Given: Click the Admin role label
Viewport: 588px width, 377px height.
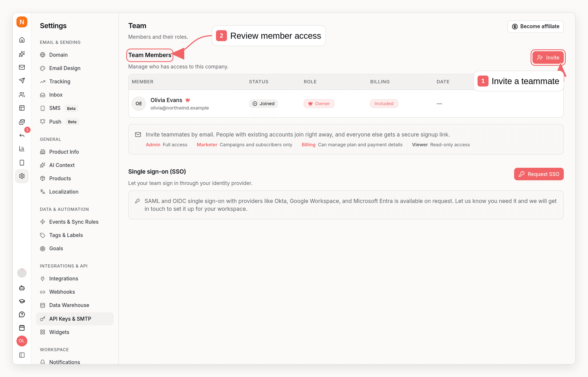Looking at the screenshot, I should [x=153, y=145].
